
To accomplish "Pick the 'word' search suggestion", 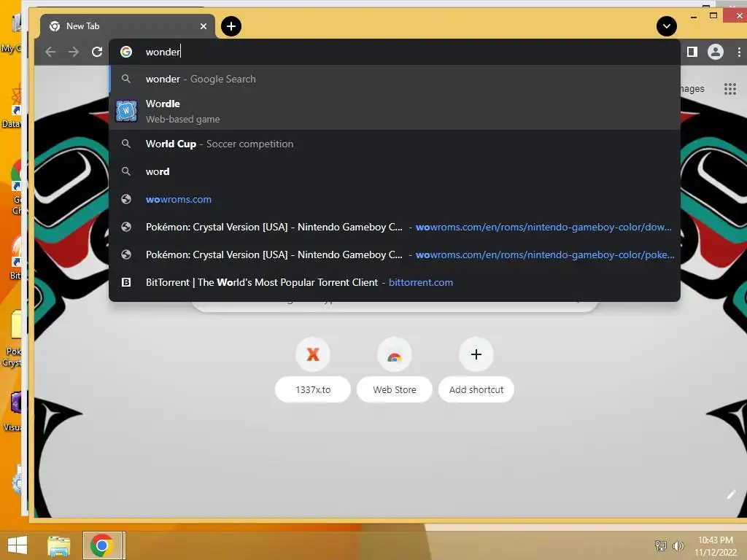I will coord(395,171).
